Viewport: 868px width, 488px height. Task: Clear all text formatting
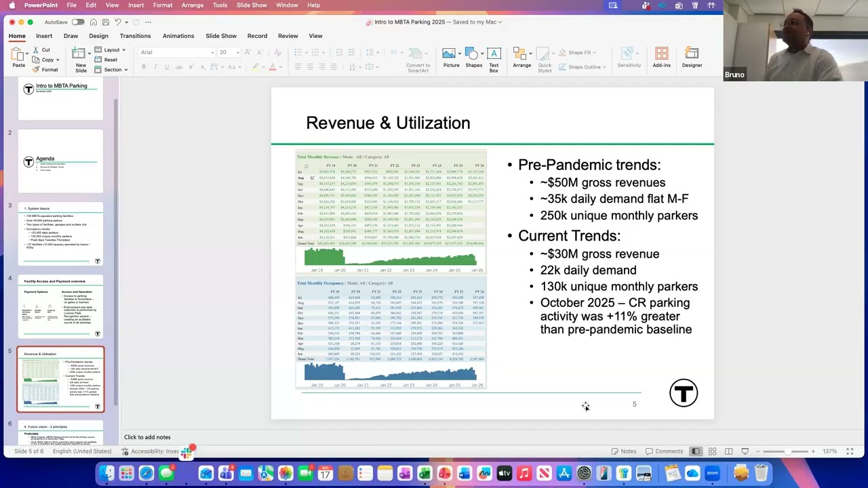pos(277,52)
